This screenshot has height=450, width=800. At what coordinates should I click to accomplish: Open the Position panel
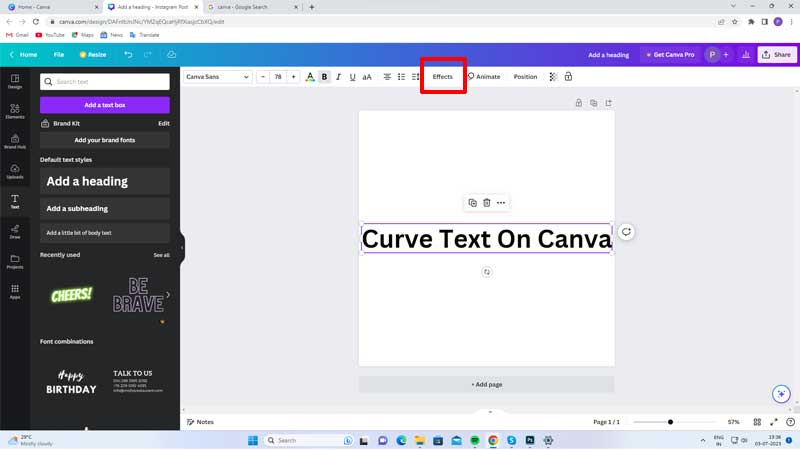pyautogui.click(x=525, y=77)
